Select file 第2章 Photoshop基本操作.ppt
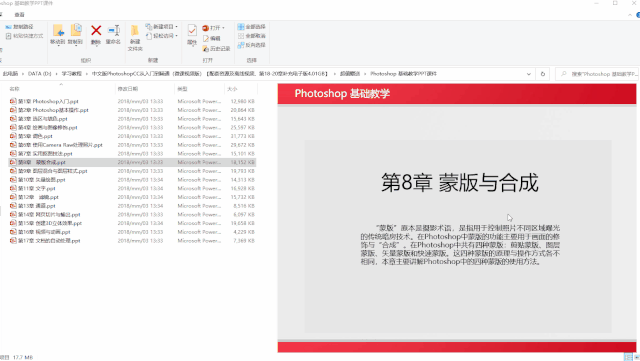The image size is (640, 361). click(x=53, y=110)
